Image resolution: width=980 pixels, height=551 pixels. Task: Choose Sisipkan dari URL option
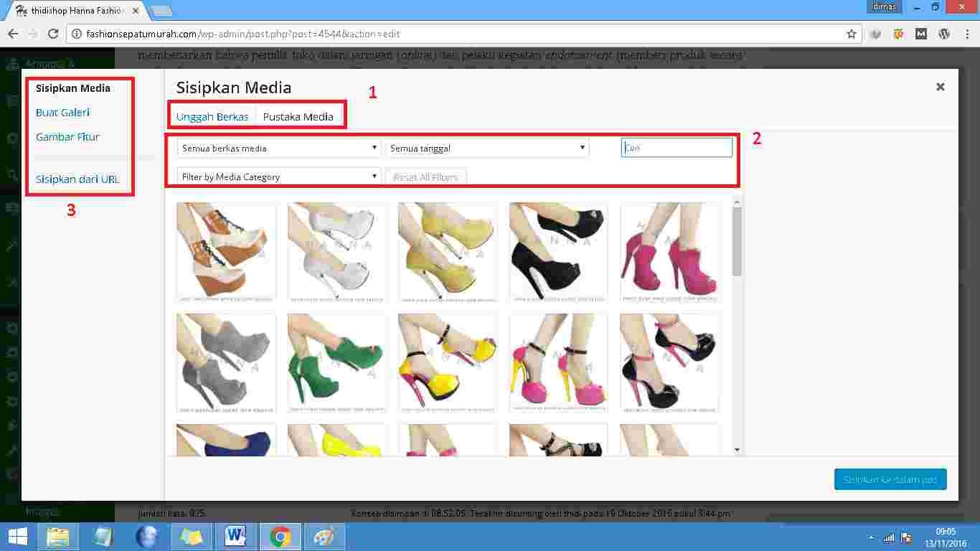(x=77, y=179)
